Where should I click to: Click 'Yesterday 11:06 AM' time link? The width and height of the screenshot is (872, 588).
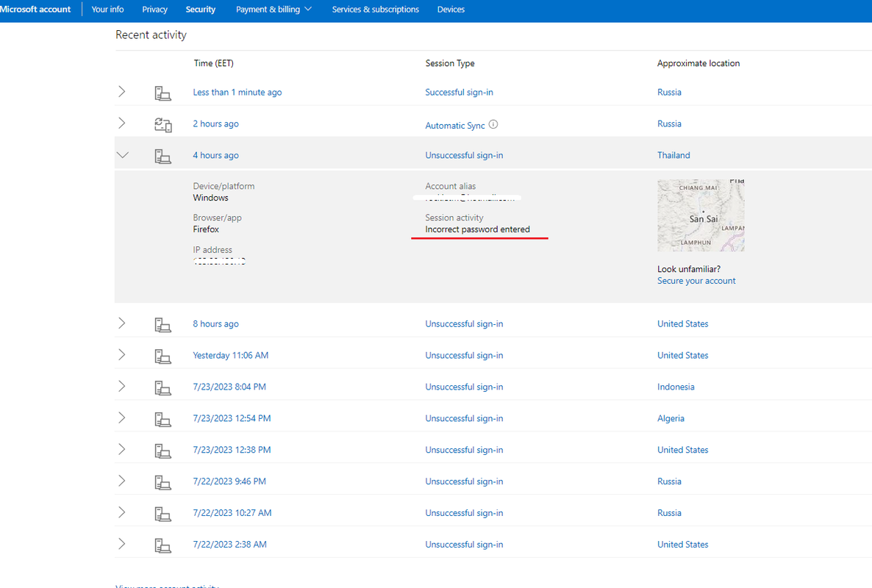[x=231, y=355]
